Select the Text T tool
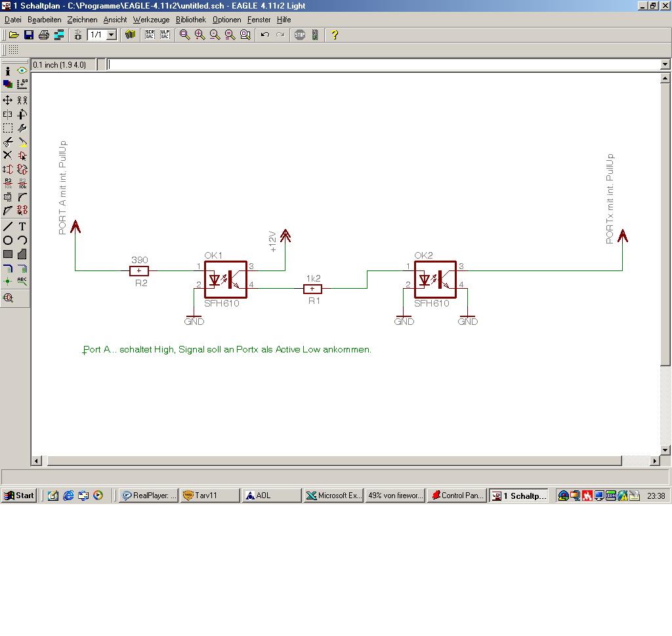 22,226
